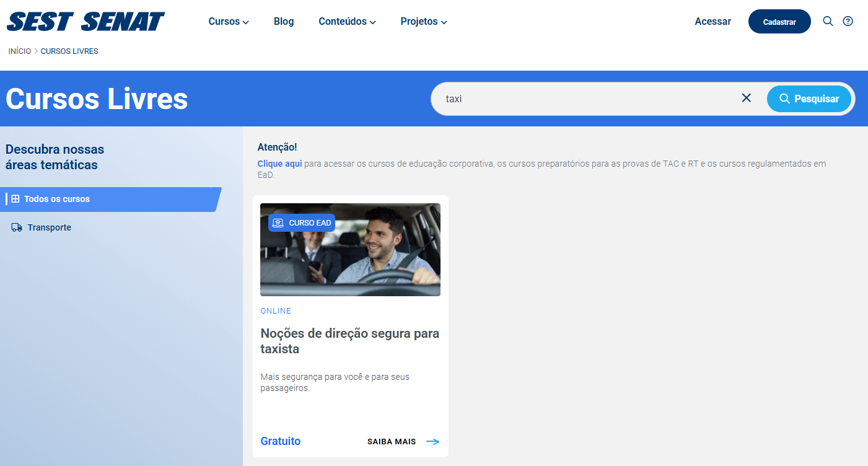This screenshot has width=868, height=466.
Task: Click the CURSO EAD badge icon
Action: coord(278,223)
